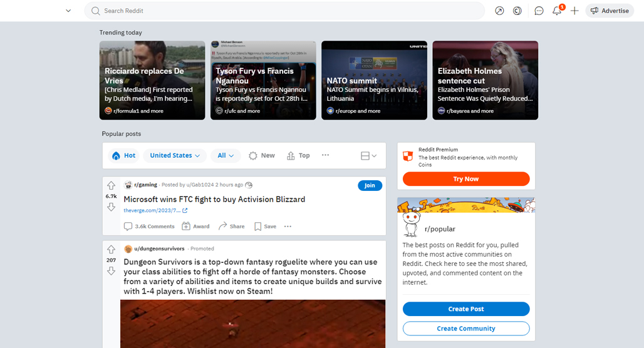Open the r/gaming subreddit link
Screen dimensions: 644x348
click(x=145, y=185)
